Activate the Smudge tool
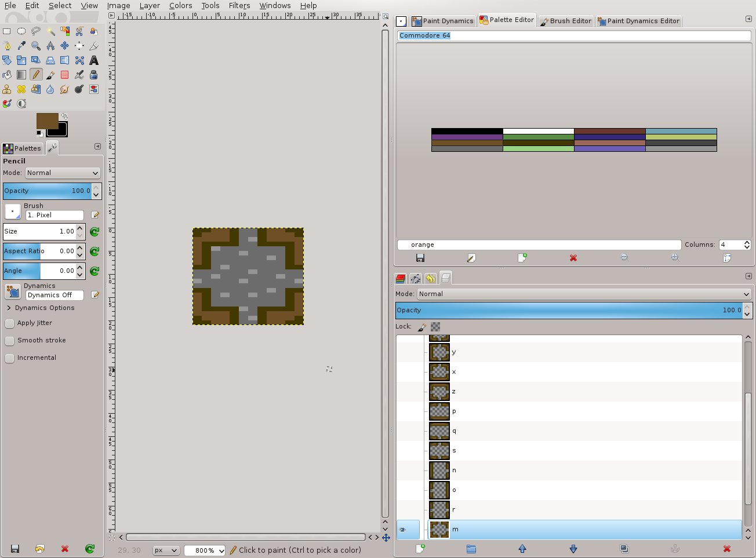Viewport: 756px width, 558px height. pos(65,89)
